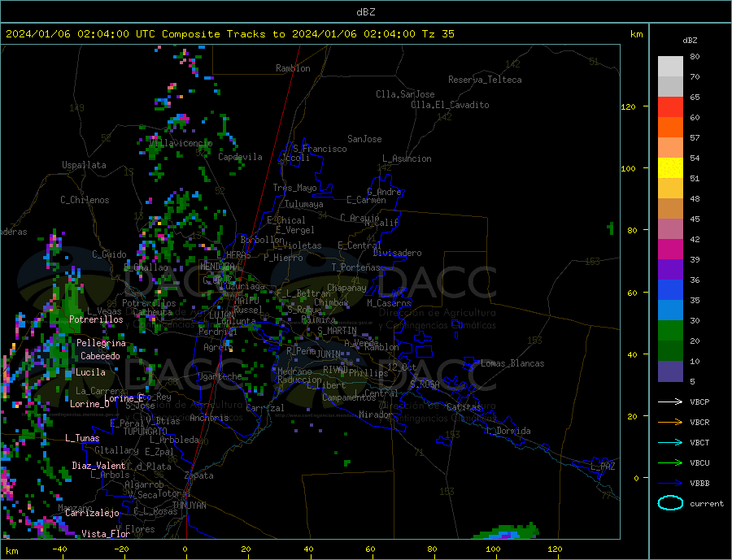Click the blue VBBB arrow in legend
This screenshot has width=732, height=560.
670,483
